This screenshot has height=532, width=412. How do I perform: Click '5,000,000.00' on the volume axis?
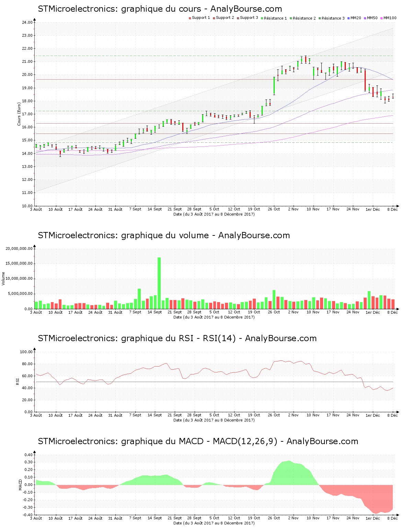point(20,294)
